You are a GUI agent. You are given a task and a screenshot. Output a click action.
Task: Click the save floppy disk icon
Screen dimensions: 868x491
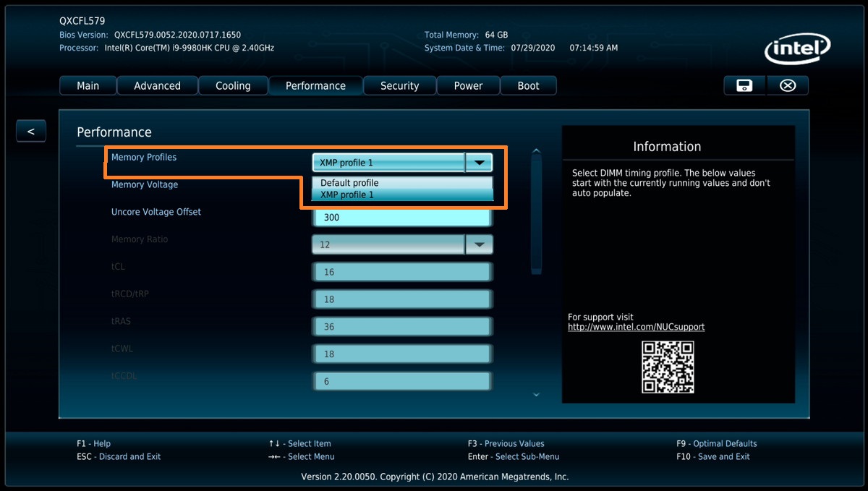click(744, 85)
